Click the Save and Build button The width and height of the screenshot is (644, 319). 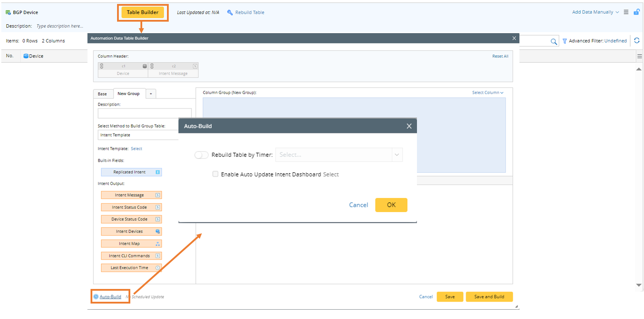489,297
